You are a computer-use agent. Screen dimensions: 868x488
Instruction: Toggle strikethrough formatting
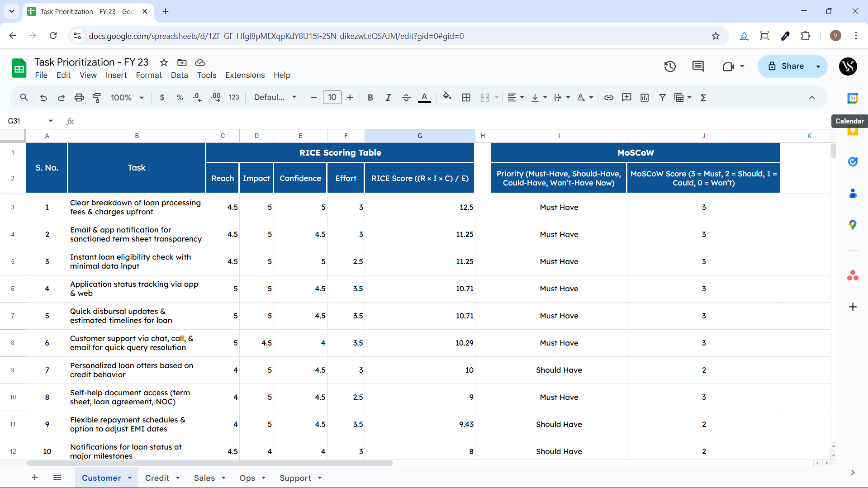pos(406,97)
